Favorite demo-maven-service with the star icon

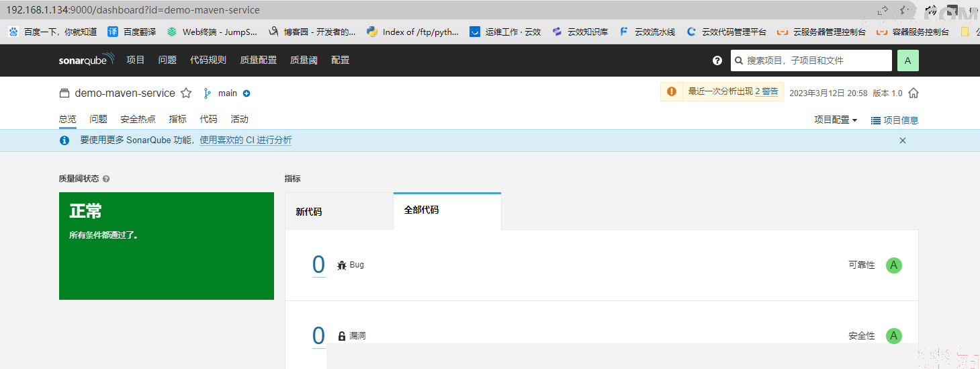186,93
